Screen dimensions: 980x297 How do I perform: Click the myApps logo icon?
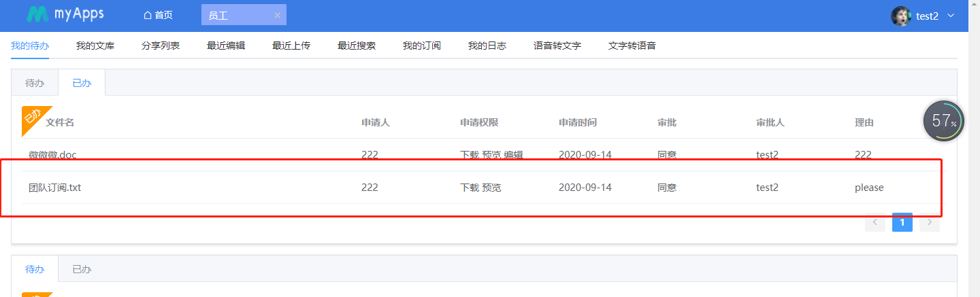coord(37,15)
